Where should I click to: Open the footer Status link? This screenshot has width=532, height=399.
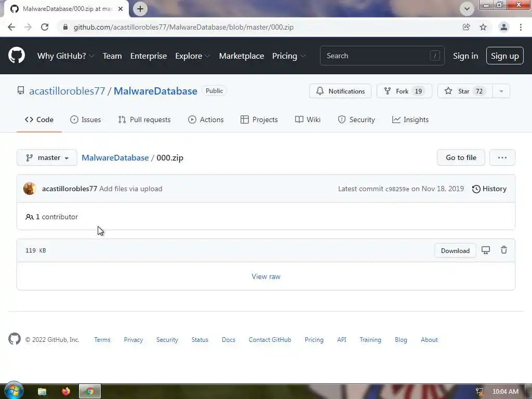click(x=200, y=340)
